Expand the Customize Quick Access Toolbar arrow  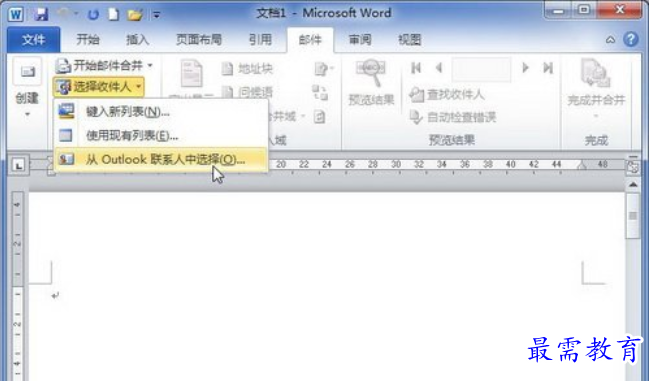click(156, 15)
